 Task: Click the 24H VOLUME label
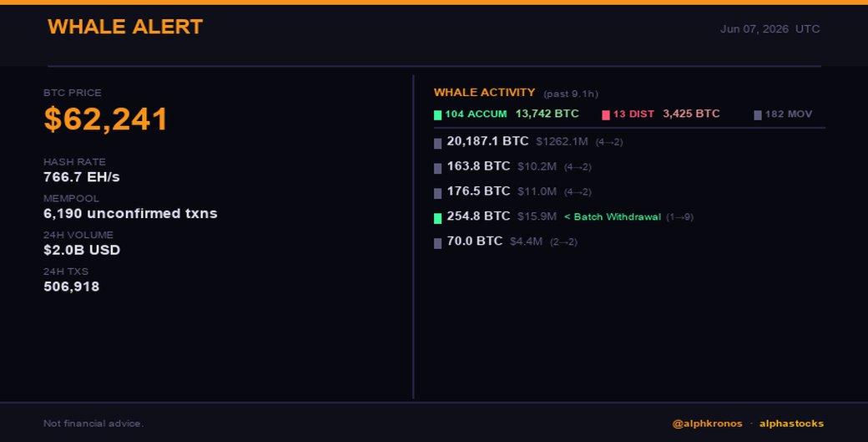click(x=78, y=235)
